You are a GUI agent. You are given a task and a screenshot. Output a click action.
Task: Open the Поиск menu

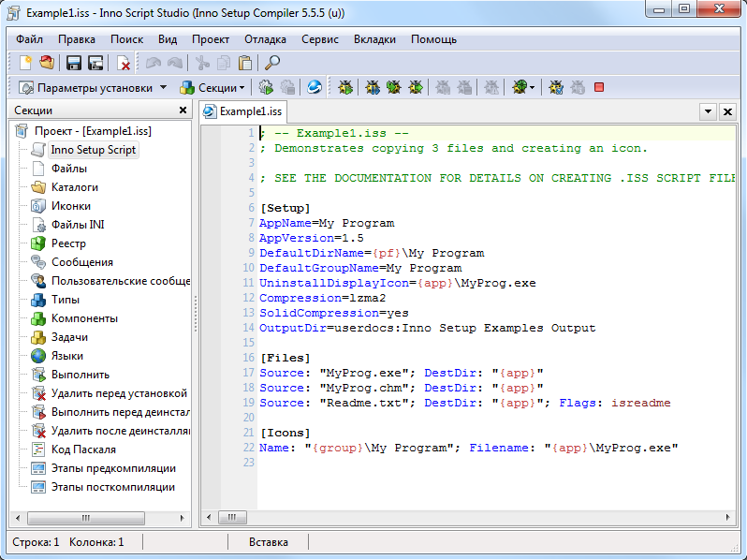point(126,39)
